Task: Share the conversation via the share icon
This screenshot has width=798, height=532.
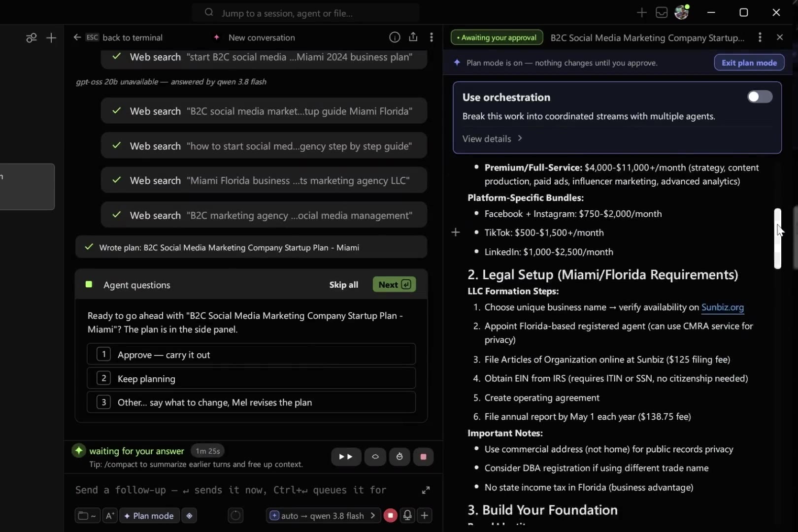Action: pyautogui.click(x=413, y=37)
